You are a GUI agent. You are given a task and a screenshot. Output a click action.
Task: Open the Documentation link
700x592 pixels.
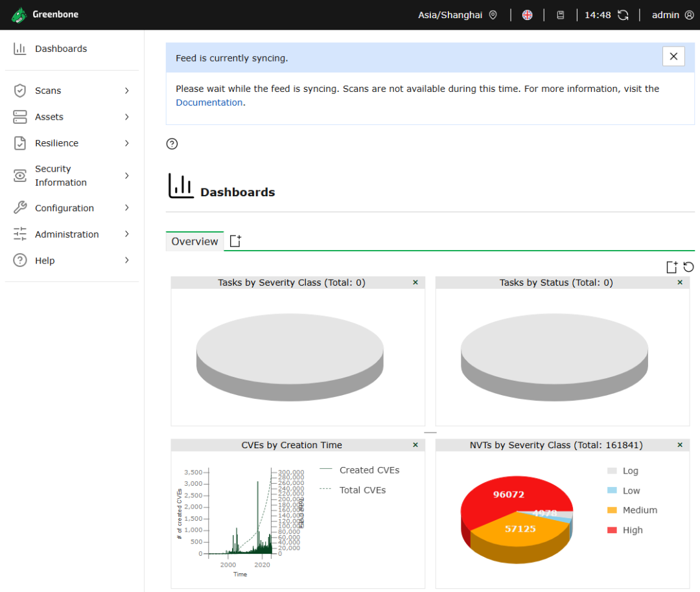coord(209,102)
